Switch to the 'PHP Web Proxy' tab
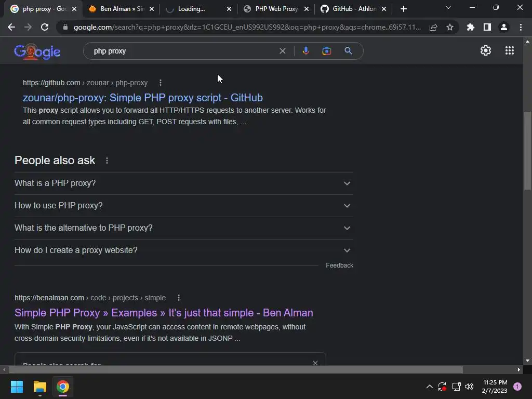 [276, 9]
